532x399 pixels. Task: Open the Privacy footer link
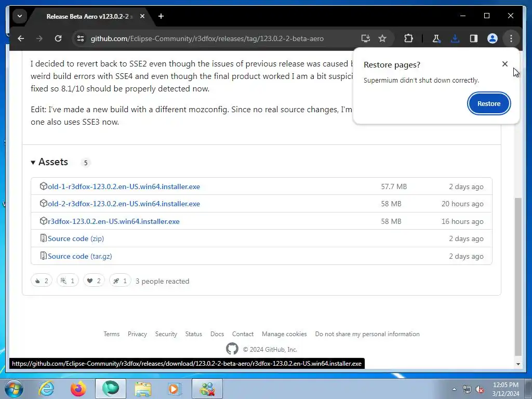click(x=137, y=334)
